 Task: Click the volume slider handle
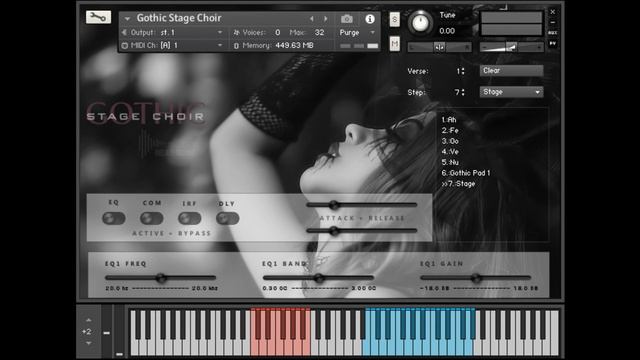pyautogui.click(x=512, y=48)
